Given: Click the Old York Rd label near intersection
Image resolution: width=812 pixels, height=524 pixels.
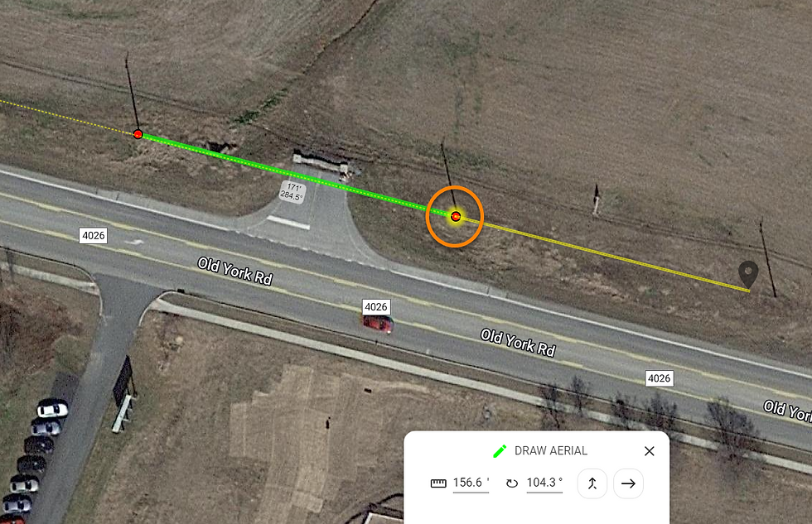Looking at the screenshot, I should (235, 271).
